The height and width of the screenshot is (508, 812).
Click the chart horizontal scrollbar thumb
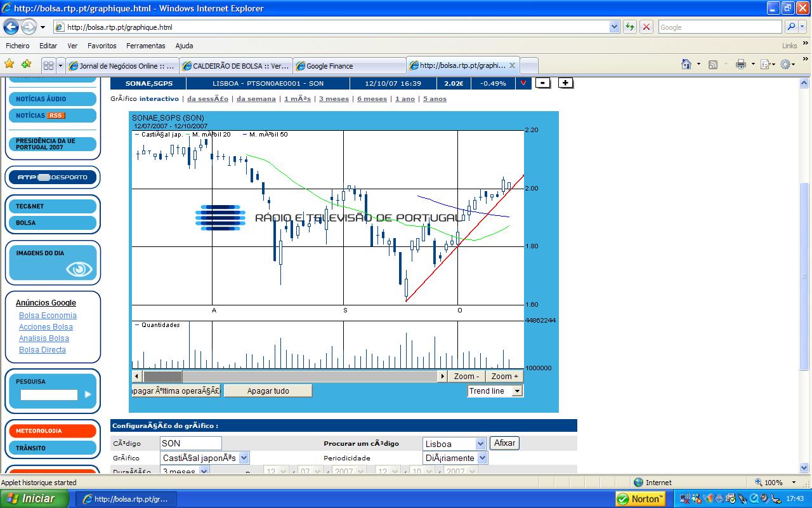click(x=163, y=377)
